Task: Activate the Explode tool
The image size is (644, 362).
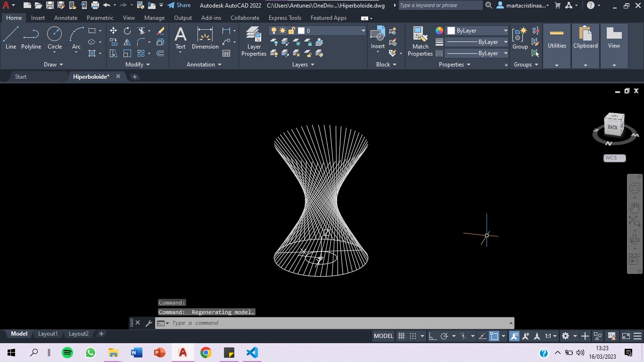Action: tap(160, 42)
